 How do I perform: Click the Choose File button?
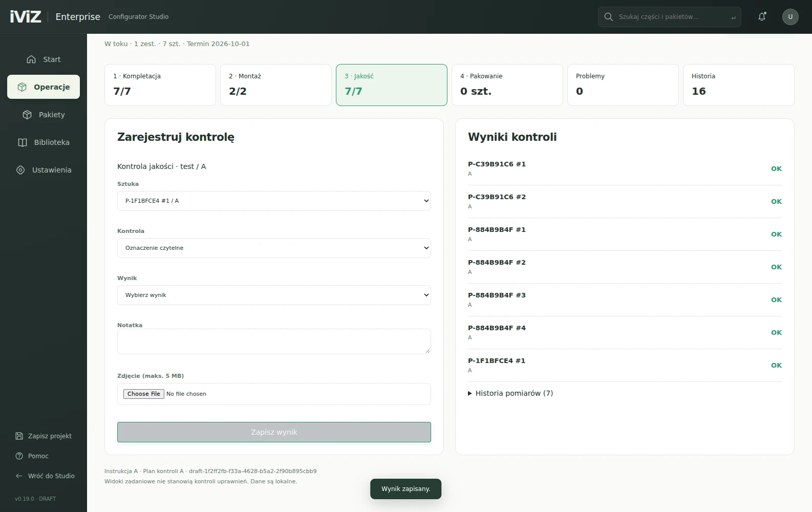[x=144, y=394]
